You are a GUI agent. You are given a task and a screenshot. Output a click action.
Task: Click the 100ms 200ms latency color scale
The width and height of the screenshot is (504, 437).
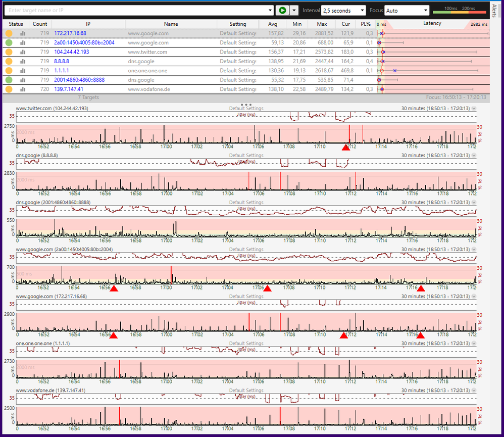tap(460, 10)
